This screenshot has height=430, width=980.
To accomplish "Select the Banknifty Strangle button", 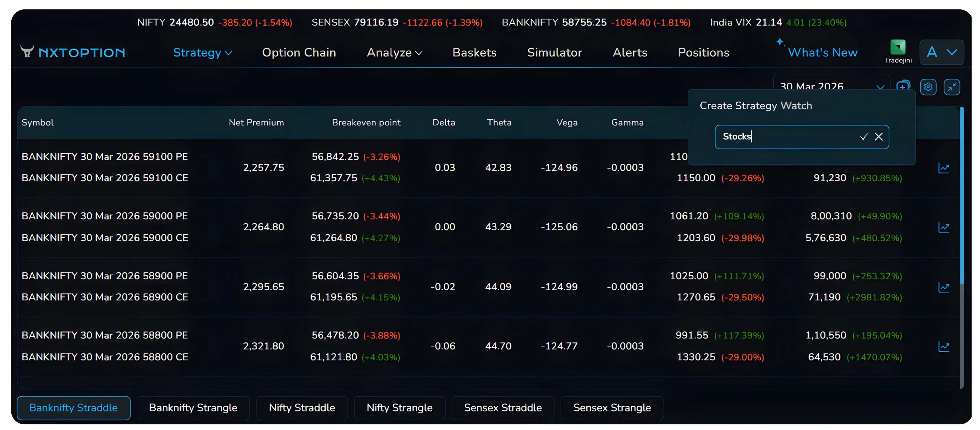I will (x=193, y=408).
